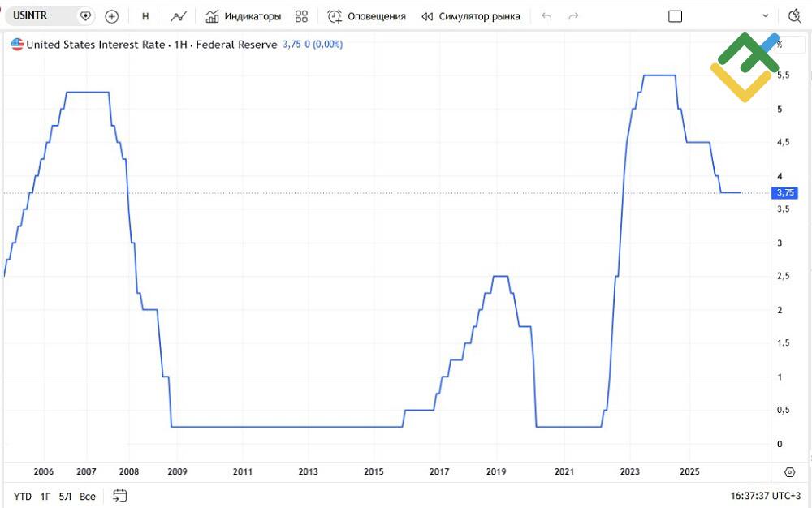Show all data with Все range
The width and height of the screenshot is (812, 508).
(88, 497)
